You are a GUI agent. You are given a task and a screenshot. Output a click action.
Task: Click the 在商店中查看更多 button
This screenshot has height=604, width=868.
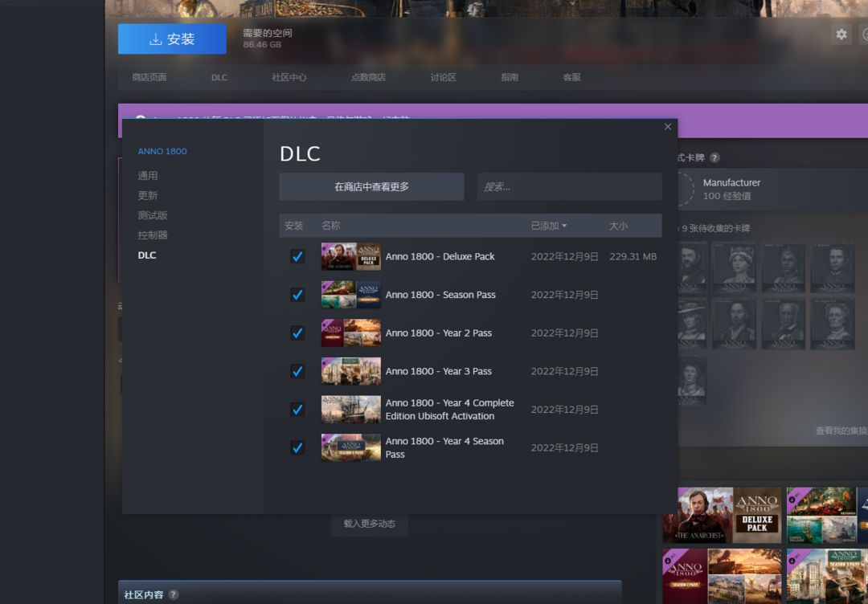click(371, 186)
